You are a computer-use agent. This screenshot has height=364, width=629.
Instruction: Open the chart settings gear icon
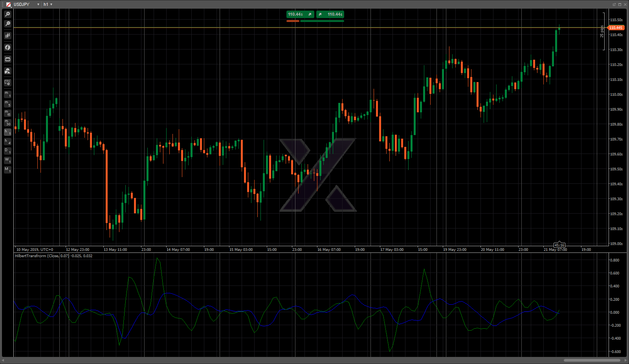(x=7, y=82)
